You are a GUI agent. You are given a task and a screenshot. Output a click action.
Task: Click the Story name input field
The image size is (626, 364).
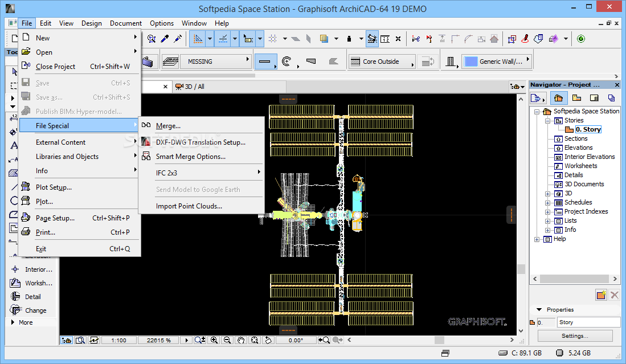pyautogui.click(x=588, y=322)
